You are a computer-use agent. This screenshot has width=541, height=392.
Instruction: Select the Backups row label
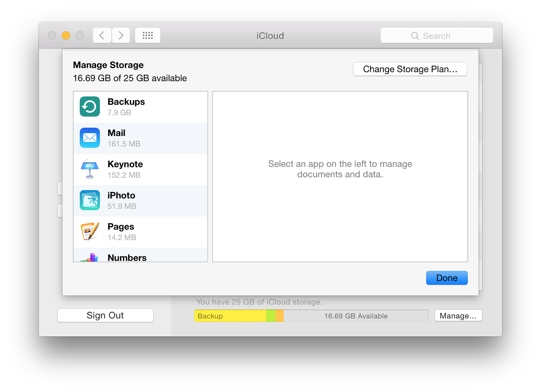tap(126, 102)
